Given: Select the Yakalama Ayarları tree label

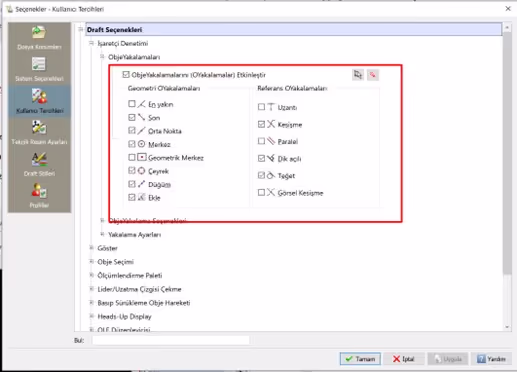Looking at the screenshot, I should [x=134, y=235].
